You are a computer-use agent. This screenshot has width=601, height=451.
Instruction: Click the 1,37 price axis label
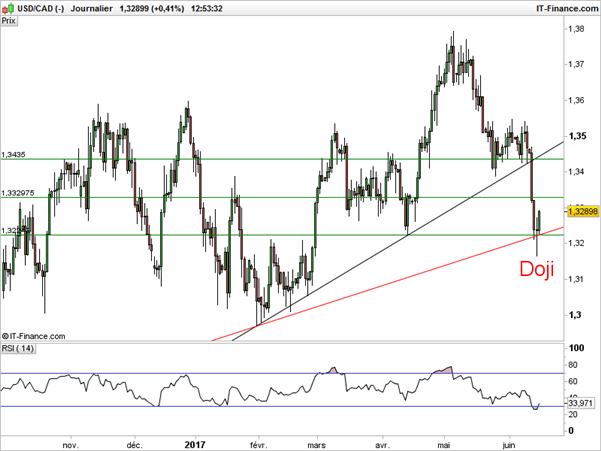(576, 64)
